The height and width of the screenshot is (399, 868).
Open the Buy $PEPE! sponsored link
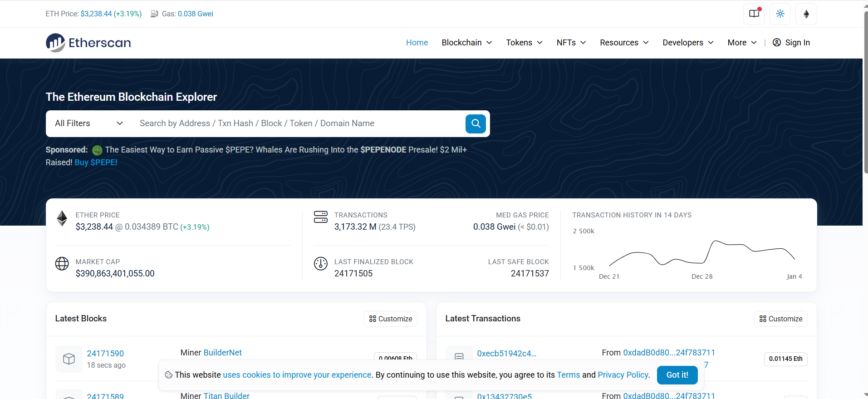coord(96,163)
